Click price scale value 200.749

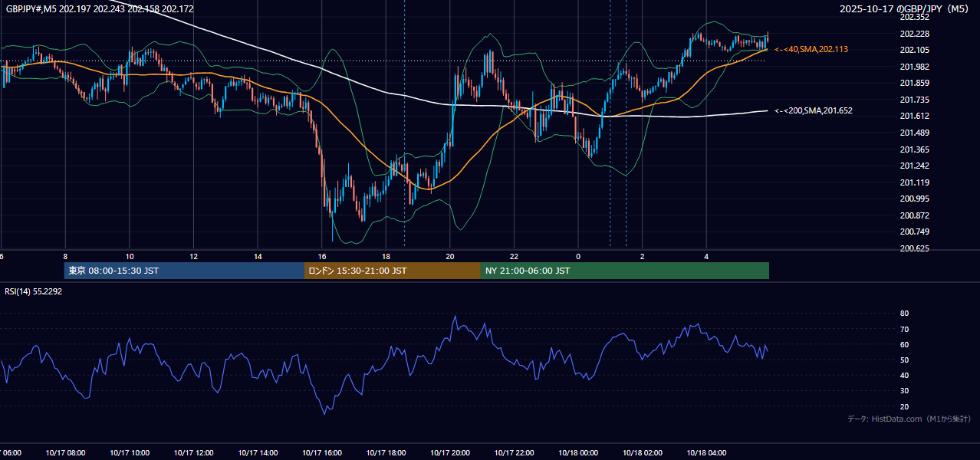click(914, 232)
